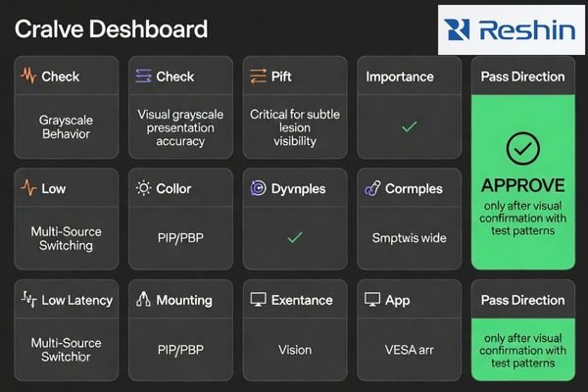Click the circled checkmark above APPROVE
The width and height of the screenshot is (588, 392).
click(x=523, y=149)
